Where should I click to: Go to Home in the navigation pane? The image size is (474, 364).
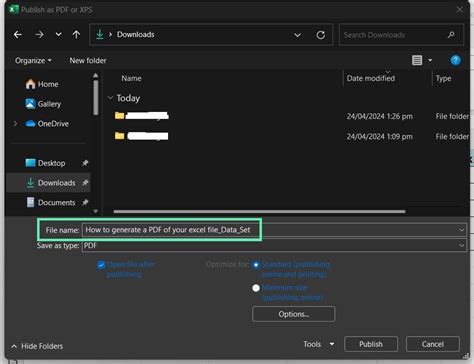tap(42, 84)
